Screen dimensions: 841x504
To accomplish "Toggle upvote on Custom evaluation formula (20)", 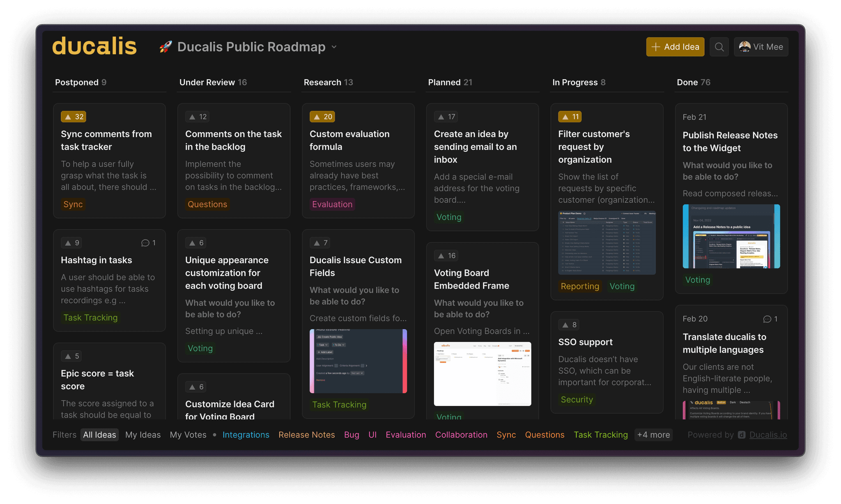I will 322,117.
